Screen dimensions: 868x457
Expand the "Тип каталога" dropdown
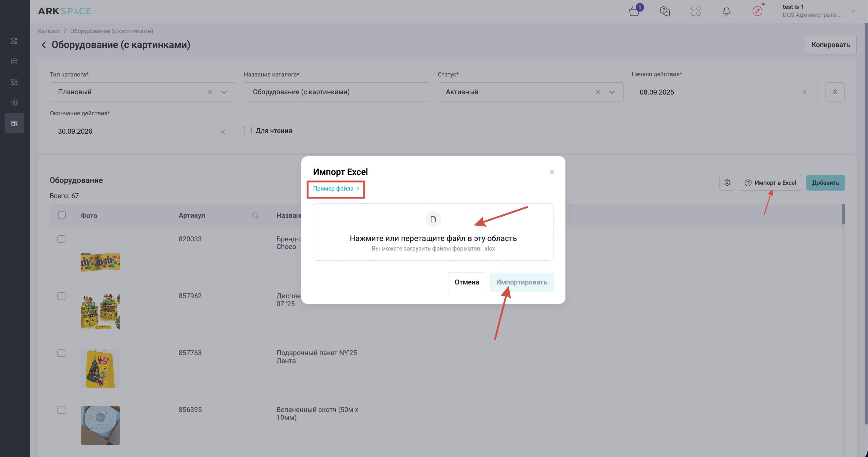click(x=224, y=92)
